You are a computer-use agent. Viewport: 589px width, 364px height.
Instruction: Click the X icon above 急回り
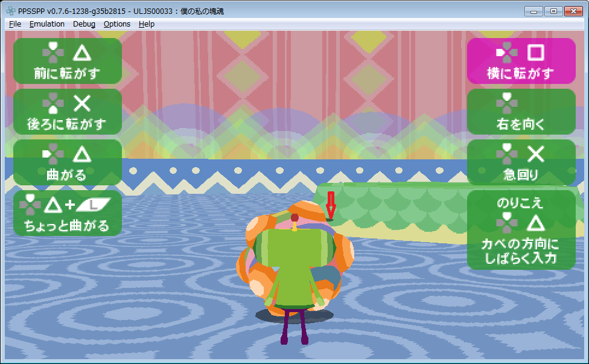[x=536, y=155]
